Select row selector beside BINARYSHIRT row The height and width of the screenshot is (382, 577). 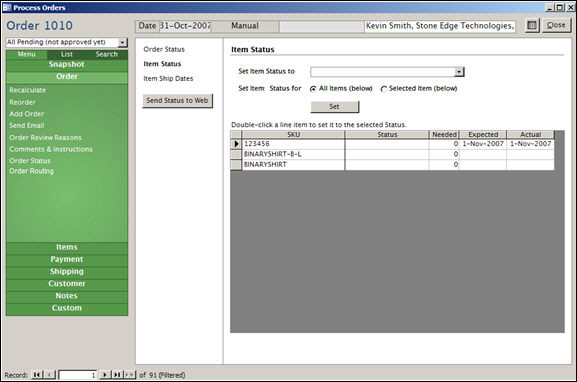pyautogui.click(x=236, y=165)
